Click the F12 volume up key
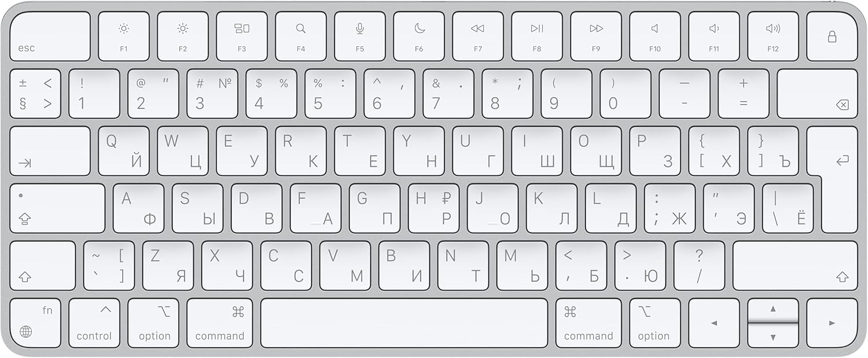868x358 pixels. pyautogui.click(x=773, y=36)
